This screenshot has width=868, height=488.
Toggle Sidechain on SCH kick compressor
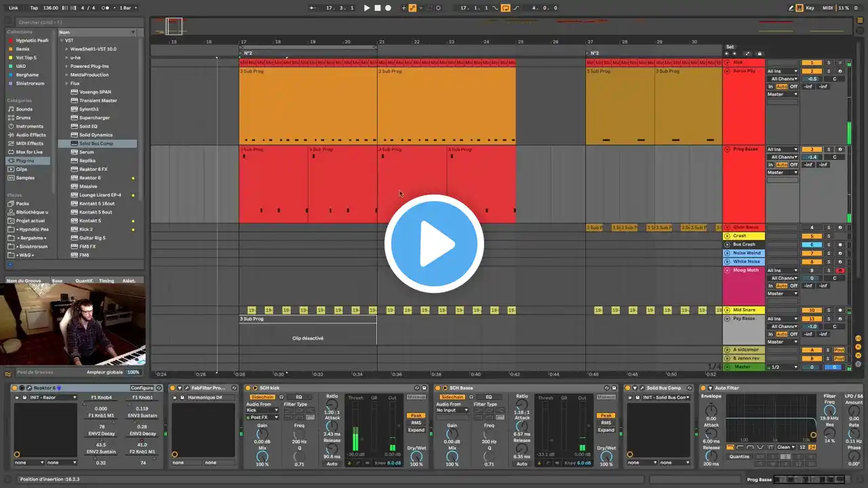tap(262, 397)
